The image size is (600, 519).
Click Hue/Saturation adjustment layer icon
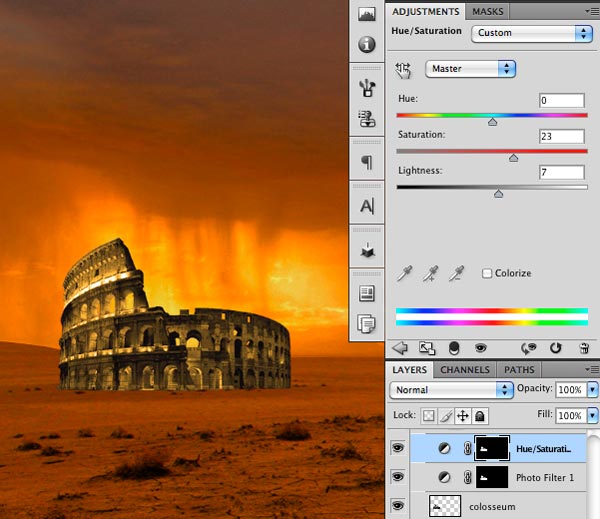tap(444, 448)
